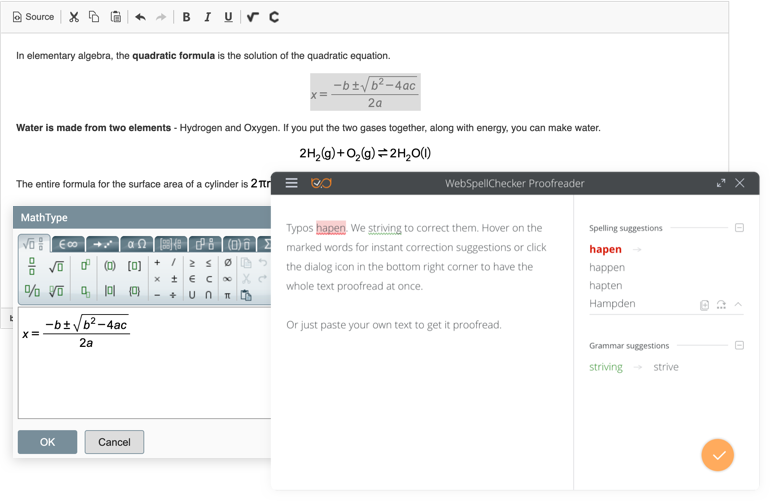Choose the spelling suggestion happen
The width and height of the screenshot is (770, 501).
607,267
